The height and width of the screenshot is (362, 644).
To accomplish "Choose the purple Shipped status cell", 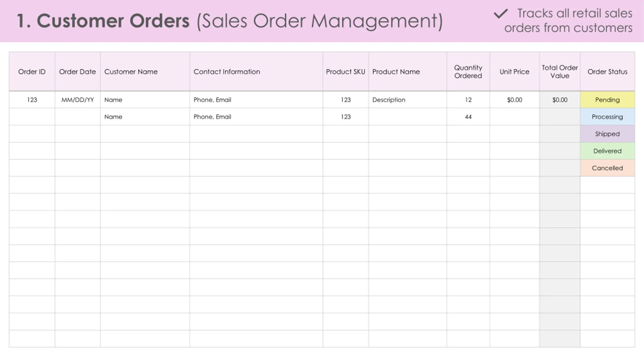I will coord(608,134).
